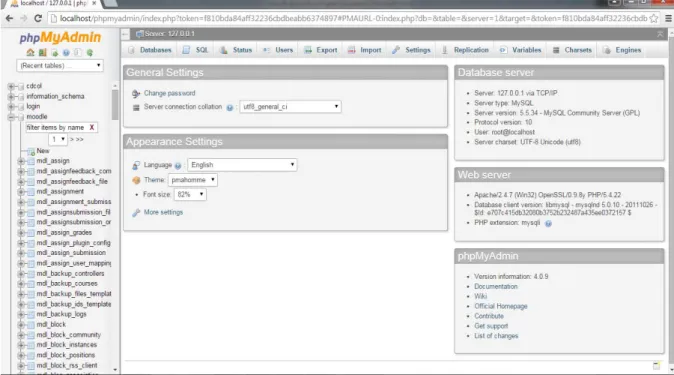Open the Engines tab
Viewport: 674px width, 375px height.
[622, 50]
